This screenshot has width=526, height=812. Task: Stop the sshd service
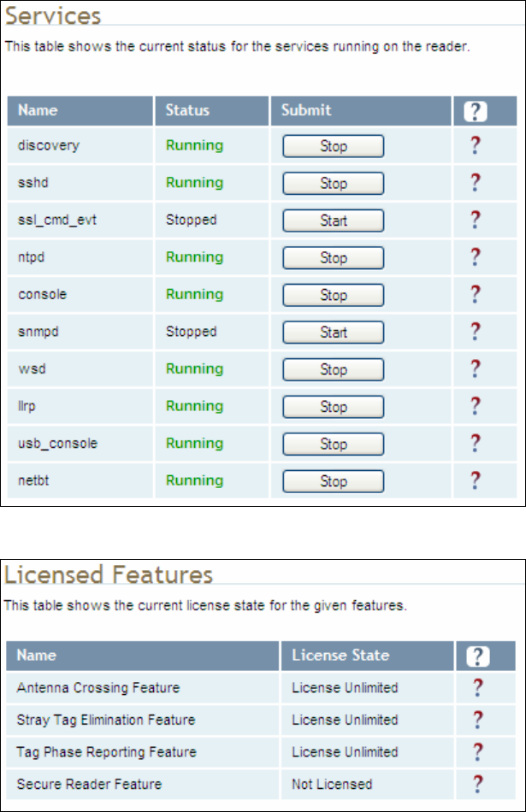(334, 183)
